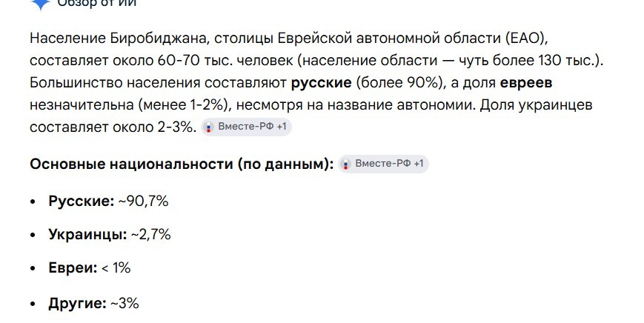Click the ~3% value for others
The width and height of the screenshot is (644, 323).
125,303
